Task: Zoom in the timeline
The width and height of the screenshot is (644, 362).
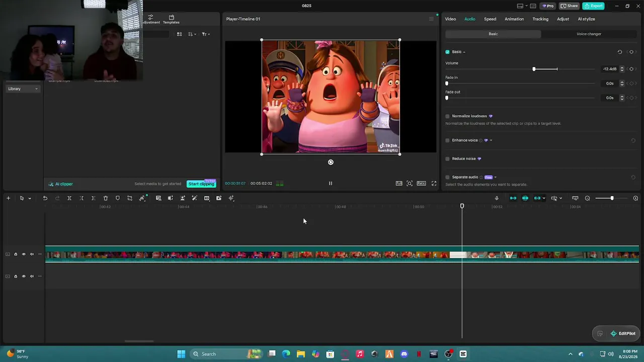Action: pyautogui.click(x=635, y=198)
